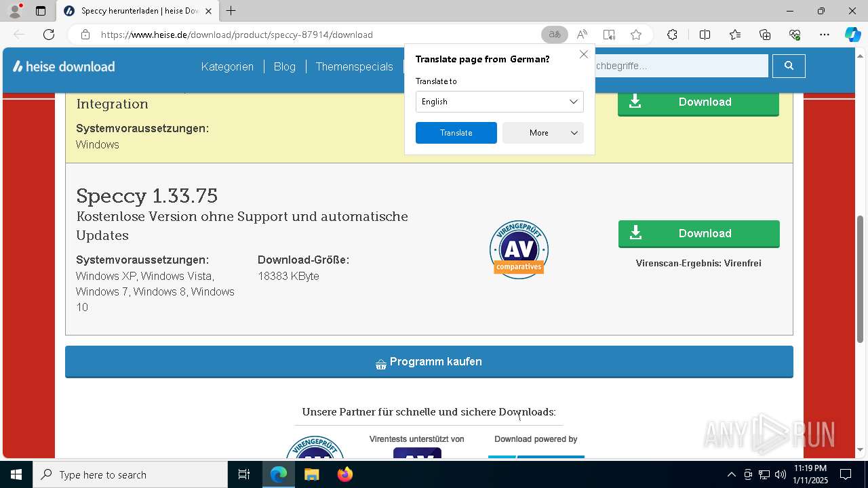The image size is (868, 488).
Task: Click AV comparatives badge beside Speccy 1.33.75
Action: point(519,249)
